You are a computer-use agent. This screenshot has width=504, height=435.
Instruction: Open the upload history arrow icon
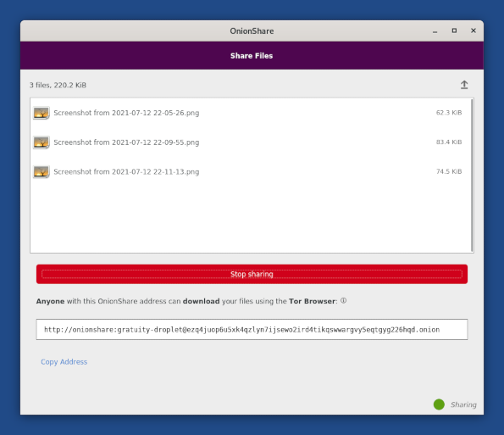pyautogui.click(x=464, y=85)
